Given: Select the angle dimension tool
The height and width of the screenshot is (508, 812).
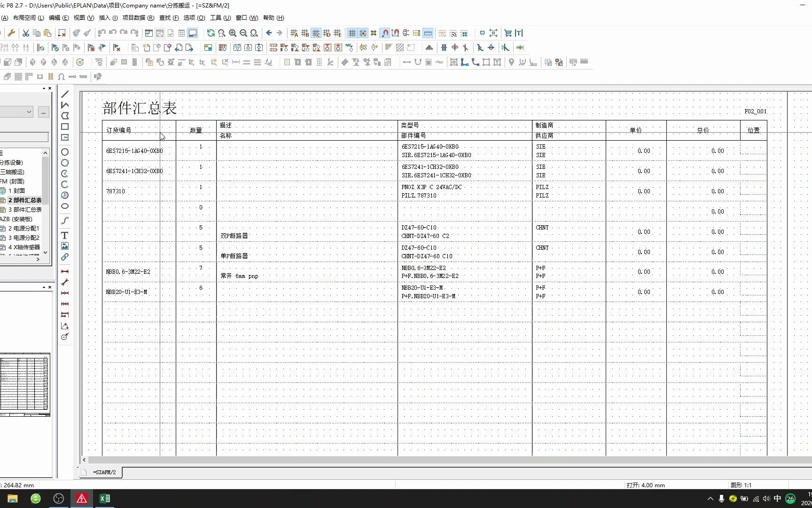Looking at the screenshot, I should tap(65, 326).
